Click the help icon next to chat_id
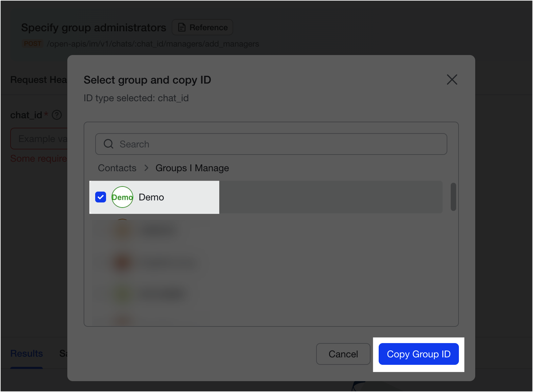Image resolution: width=533 pixels, height=392 pixels. (x=57, y=115)
